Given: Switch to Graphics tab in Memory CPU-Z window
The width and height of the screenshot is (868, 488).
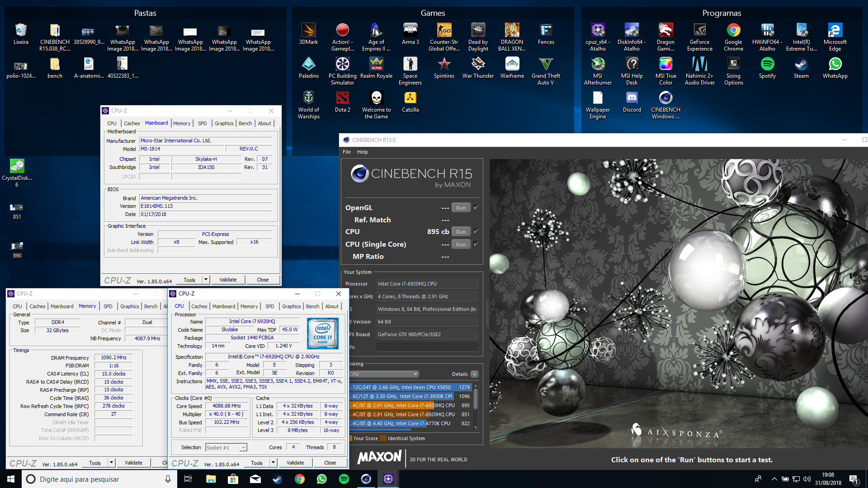Looking at the screenshot, I should [129, 306].
